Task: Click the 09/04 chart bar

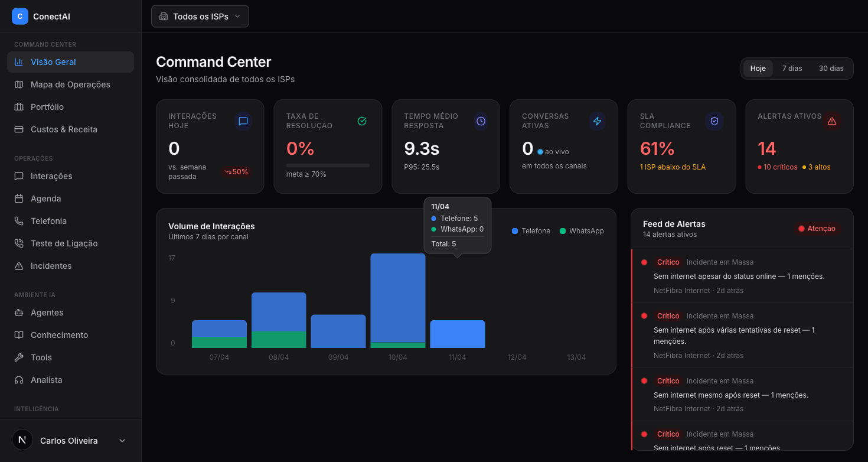Action: (x=338, y=331)
